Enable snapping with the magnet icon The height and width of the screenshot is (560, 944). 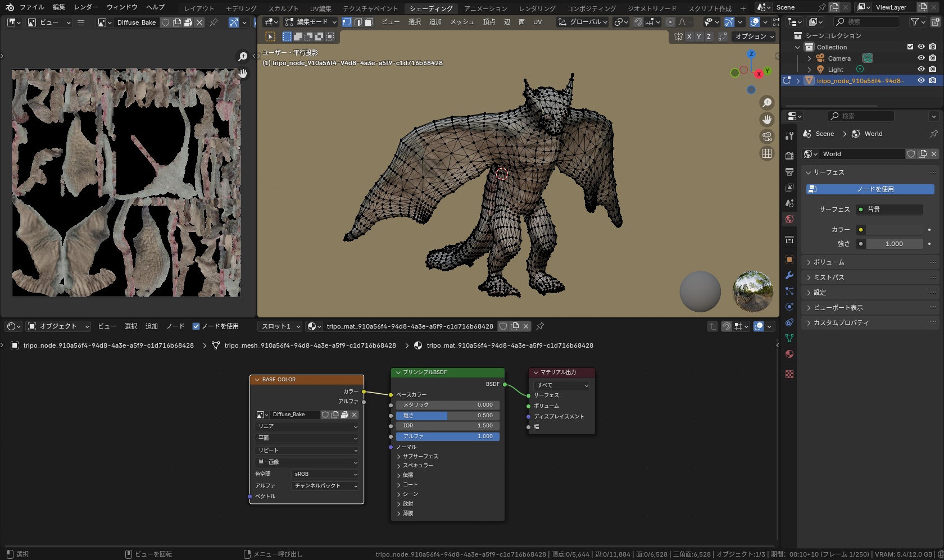click(638, 22)
